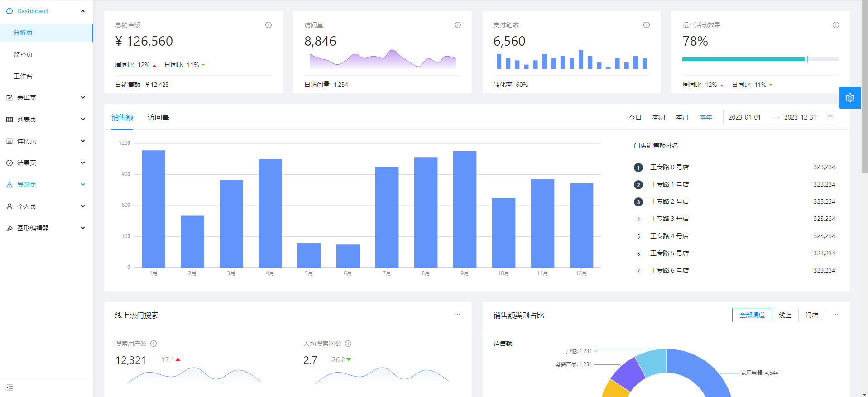
Task: Click info icon on 支付笔数 card
Action: [647, 25]
